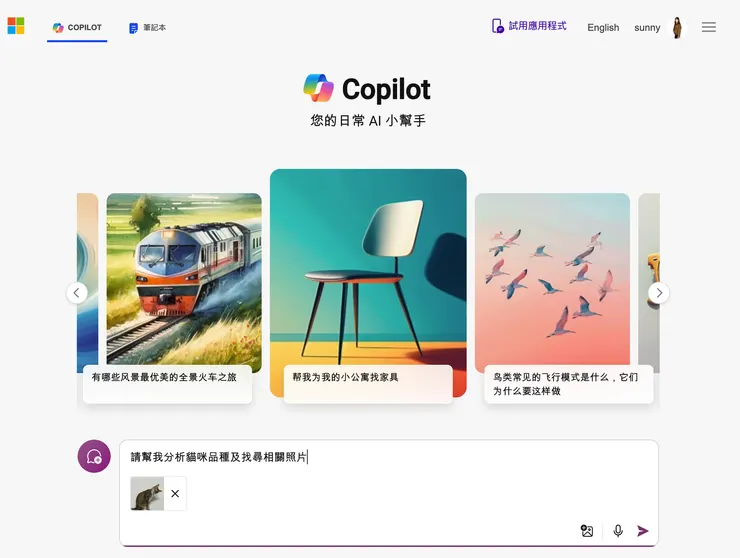Select the chair illustration card
Image resolution: width=740 pixels, height=558 pixels.
click(368, 267)
